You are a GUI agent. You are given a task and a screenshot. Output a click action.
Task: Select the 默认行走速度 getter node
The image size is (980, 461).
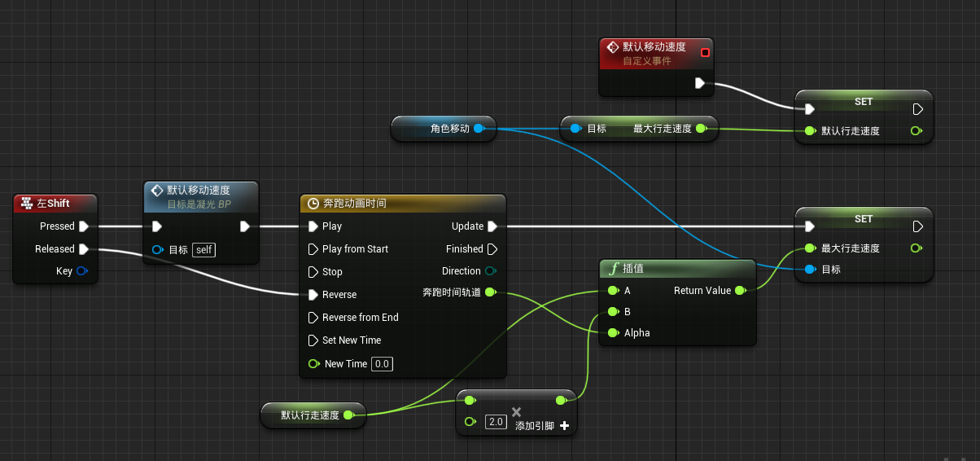[313, 415]
